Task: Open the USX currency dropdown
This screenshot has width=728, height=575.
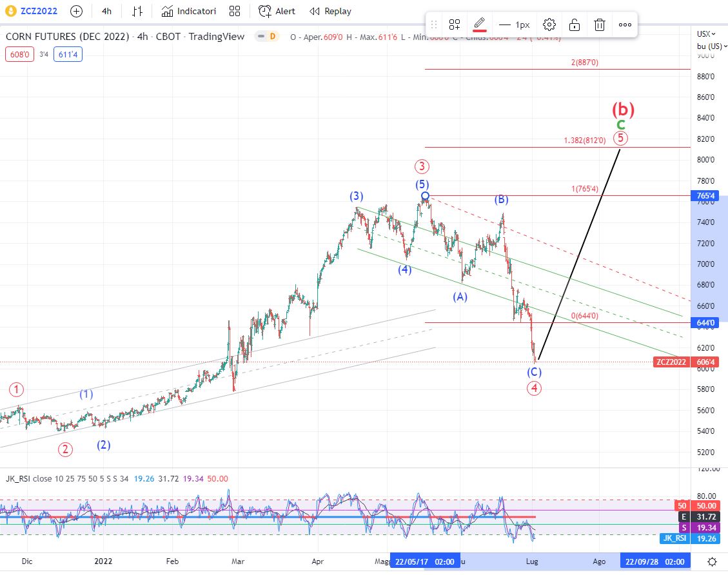Action: pyautogui.click(x=705, y=34)
